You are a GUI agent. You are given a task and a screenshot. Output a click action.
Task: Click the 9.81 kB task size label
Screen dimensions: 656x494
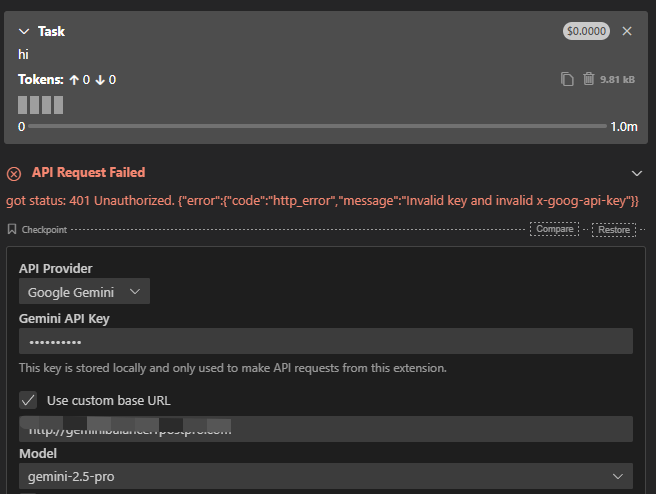point(618,80)
